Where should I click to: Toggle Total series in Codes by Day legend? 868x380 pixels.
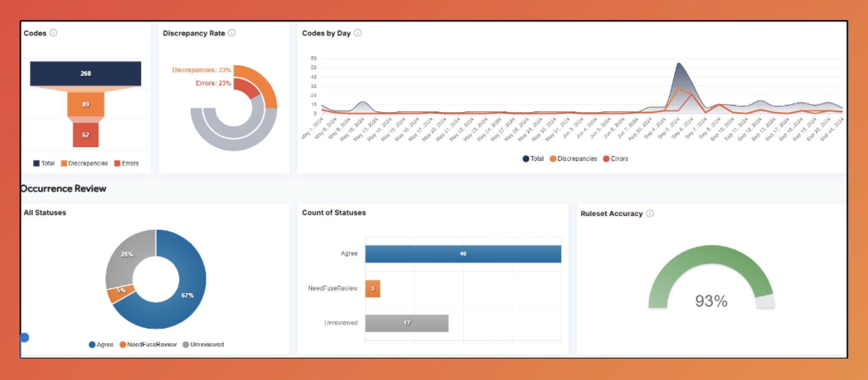533,159
